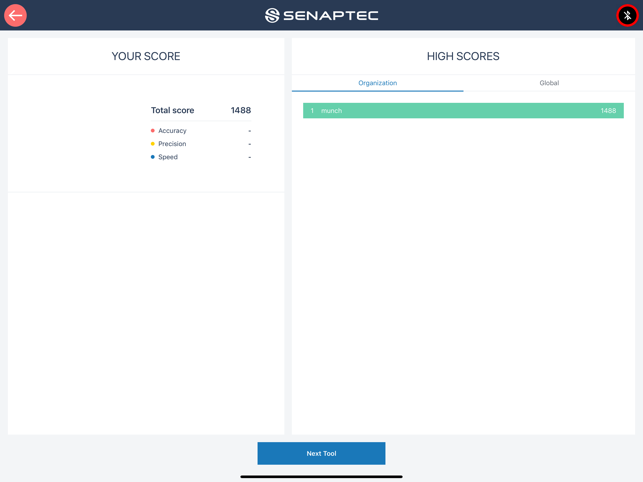
Task: Click the 1488 score in munch row
Action: coord(609,111)
